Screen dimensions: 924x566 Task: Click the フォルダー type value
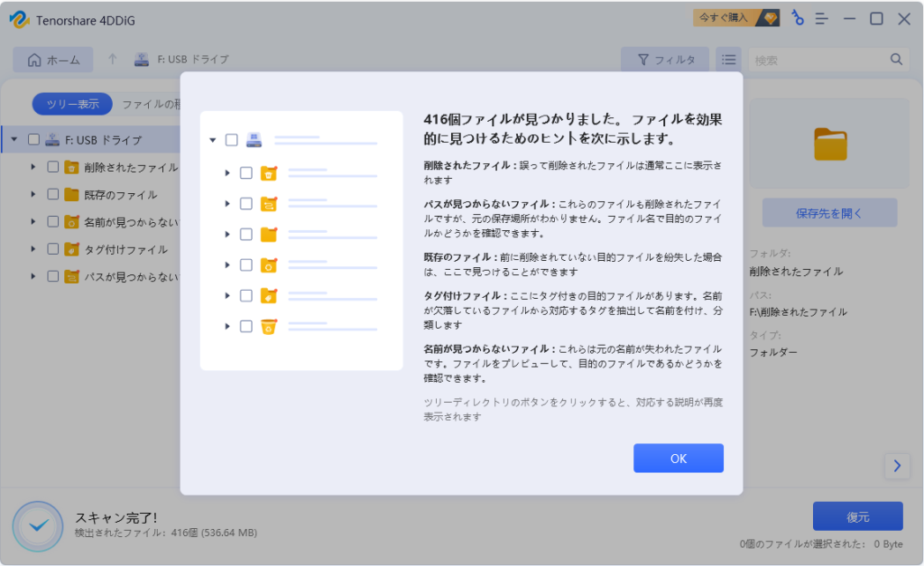click(773, 352)
